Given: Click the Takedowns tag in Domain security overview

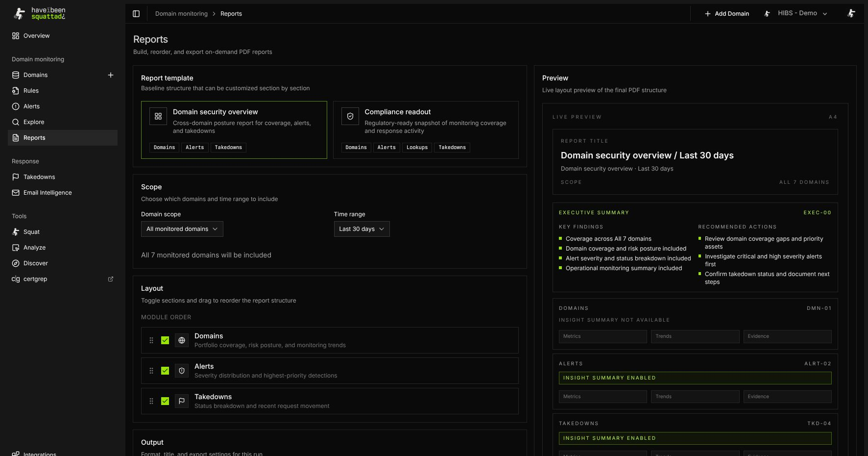Looking at the screenshot, I should pyautogui.click(x=228, y=148).
